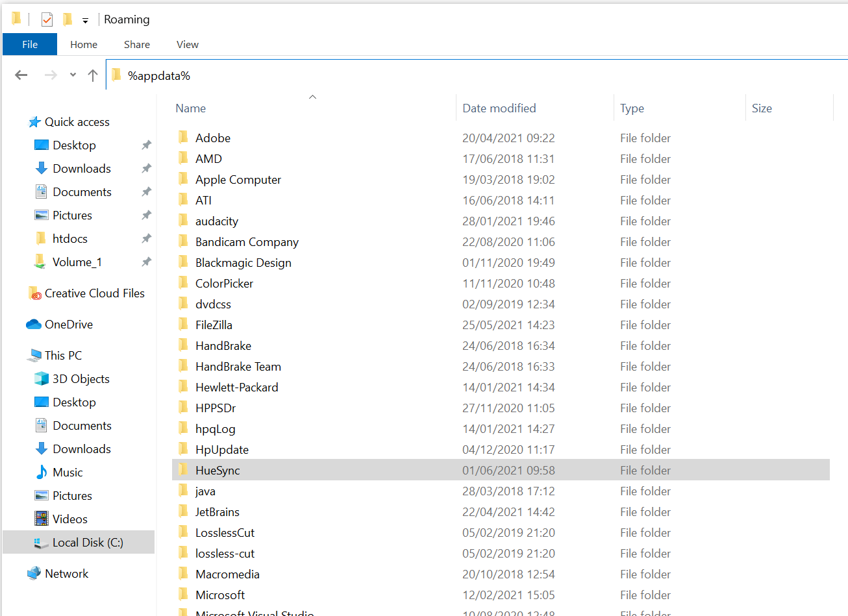Click the FileZilla folder icon
Image resolution: width=848 pixels, height=616 pixels.
point(183,325)
